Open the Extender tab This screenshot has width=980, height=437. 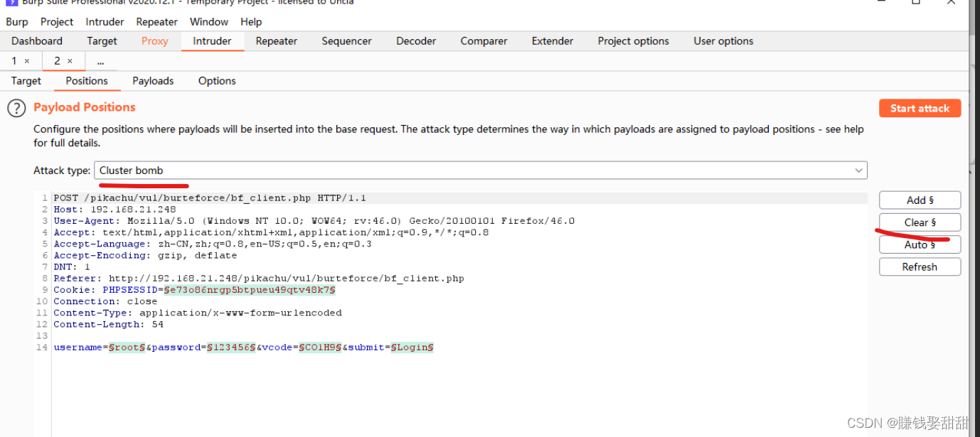pyautogui.click(x=553, y=41)
